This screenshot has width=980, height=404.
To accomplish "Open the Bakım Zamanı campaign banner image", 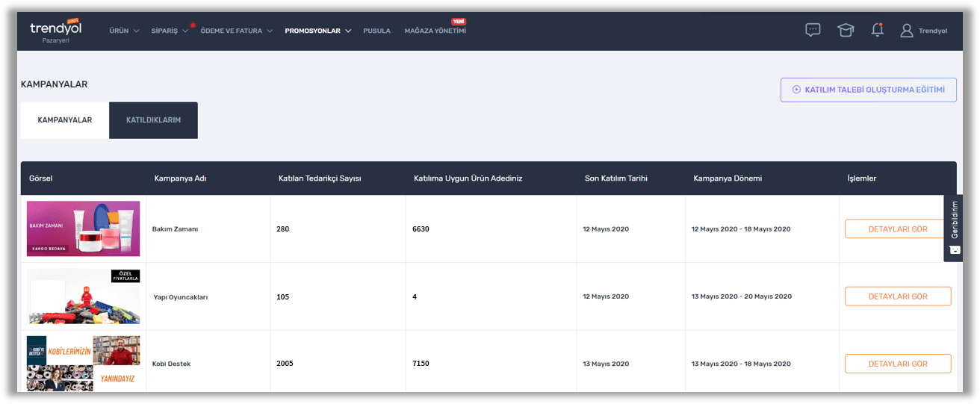I will click(83, 229).
